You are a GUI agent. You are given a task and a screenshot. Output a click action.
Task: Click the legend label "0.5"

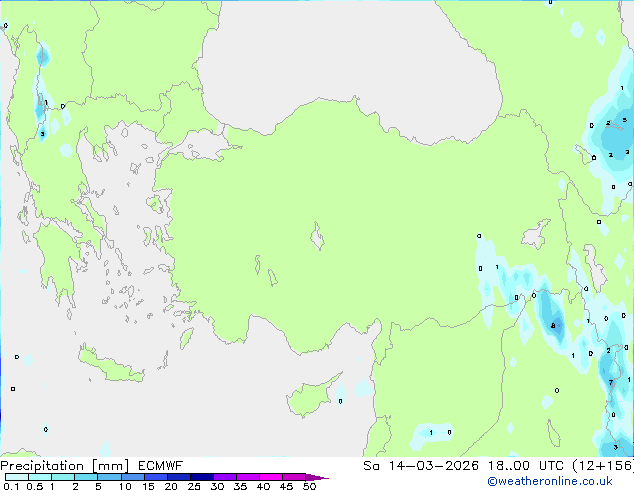point(35,486)
